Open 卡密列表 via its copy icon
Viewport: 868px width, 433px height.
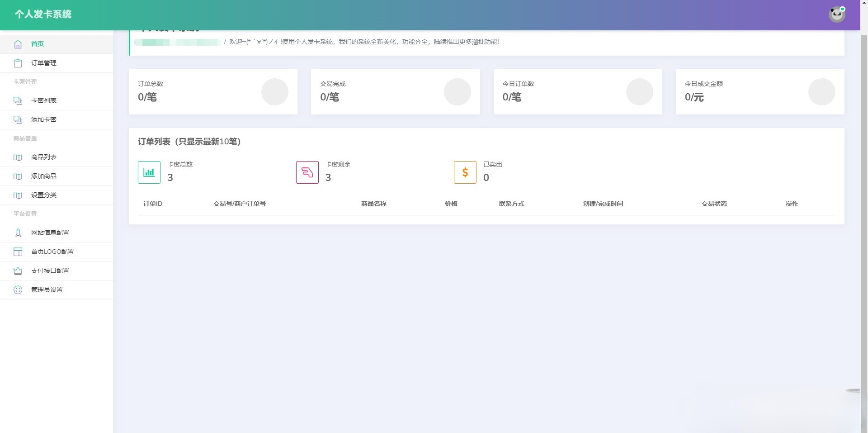point(18,100)
